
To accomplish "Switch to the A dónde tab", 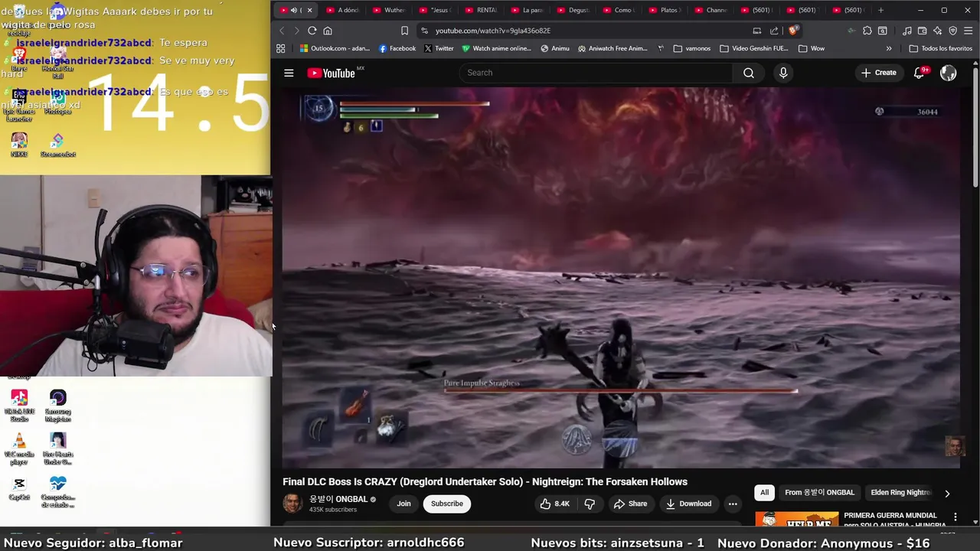I will (343, 10).
